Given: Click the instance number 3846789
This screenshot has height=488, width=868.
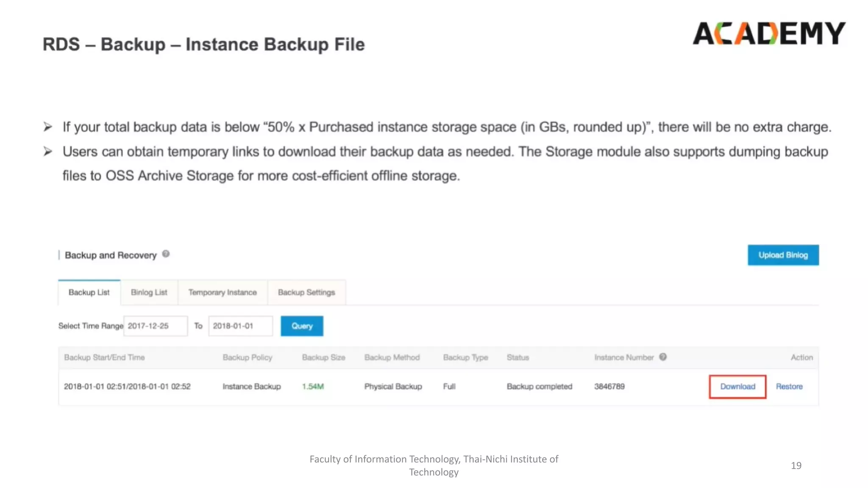Looking at the screenshot, I should [x=609, y=386].
